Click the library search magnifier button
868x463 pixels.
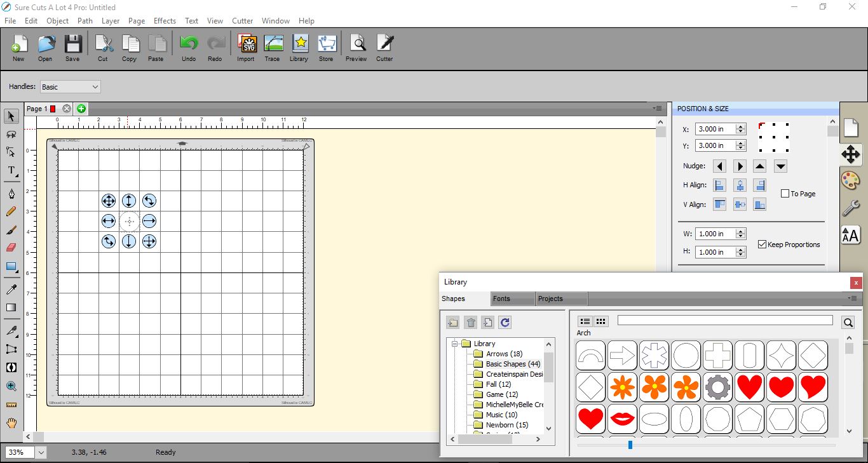(x=848, y=323)
